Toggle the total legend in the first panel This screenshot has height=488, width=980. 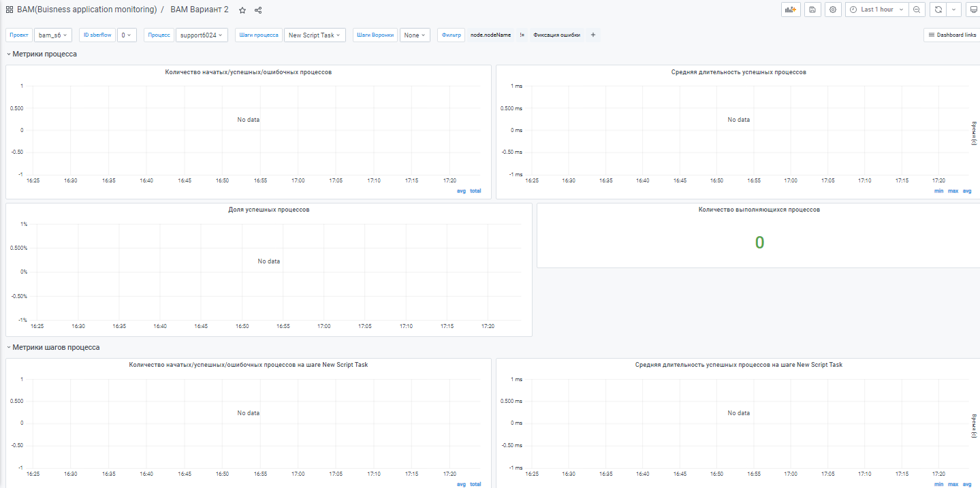coord(475,191)
